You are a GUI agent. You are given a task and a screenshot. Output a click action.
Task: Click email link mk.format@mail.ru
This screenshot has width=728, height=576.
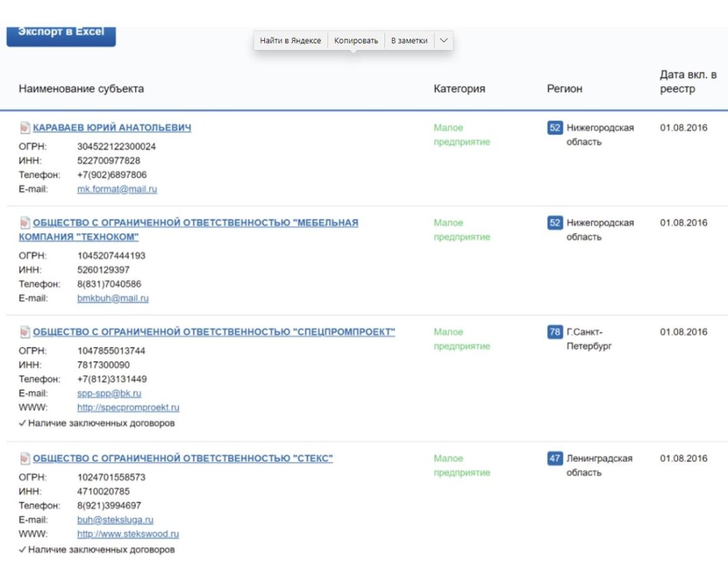pyautogui.click(x=117, y=190)
